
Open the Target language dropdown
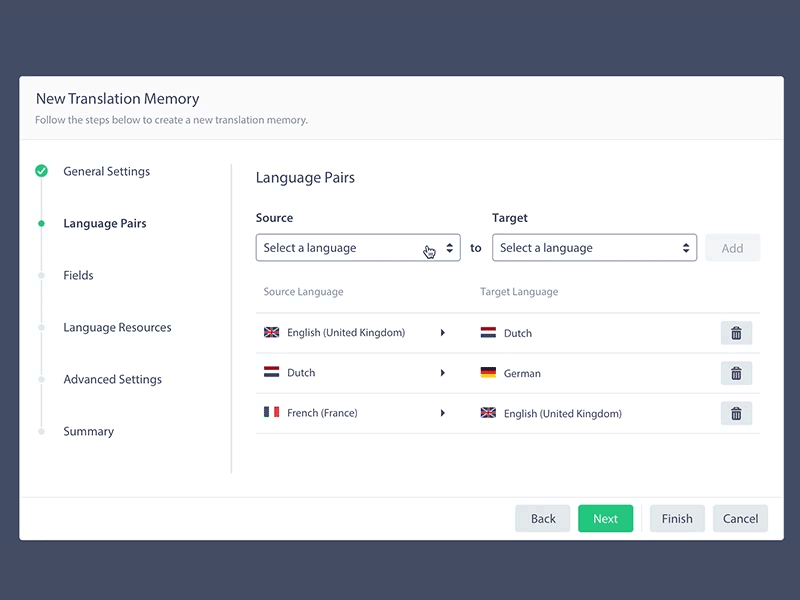594,248
